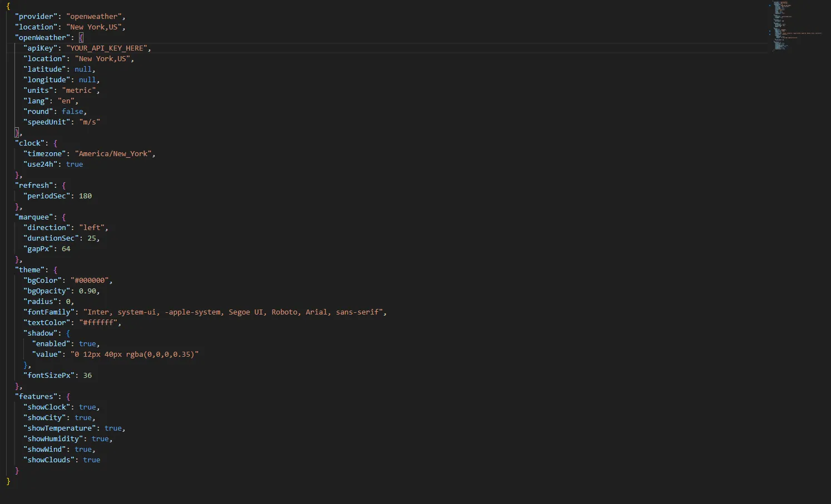Select the textColor value #ffffff

coord(100,322)
